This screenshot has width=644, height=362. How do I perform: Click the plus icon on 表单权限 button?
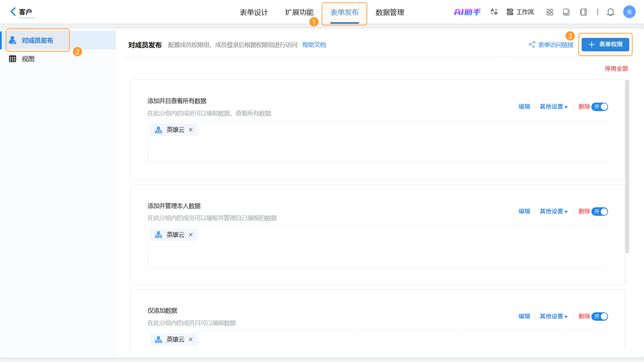click(x=592, y=45)
